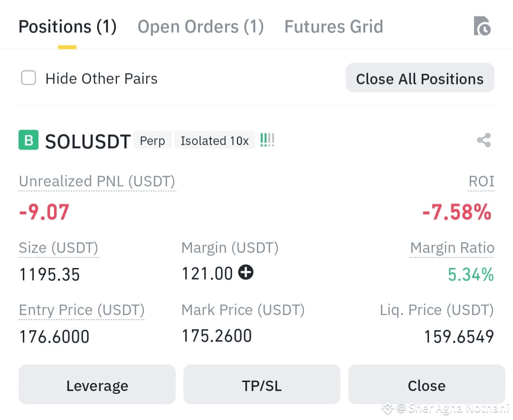
Task: Show the ROI label tooltip
Action: coord(481,181)
